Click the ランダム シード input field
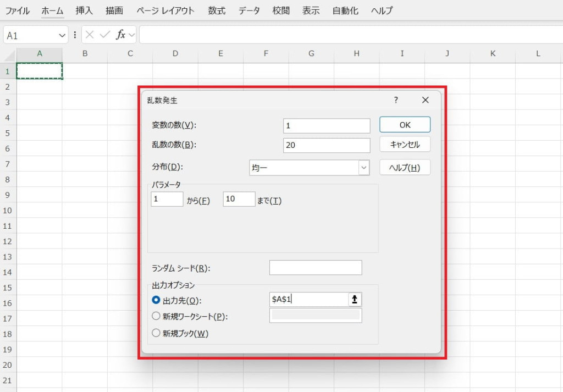This screenshot has height=392, width=563. click(316, 268)
